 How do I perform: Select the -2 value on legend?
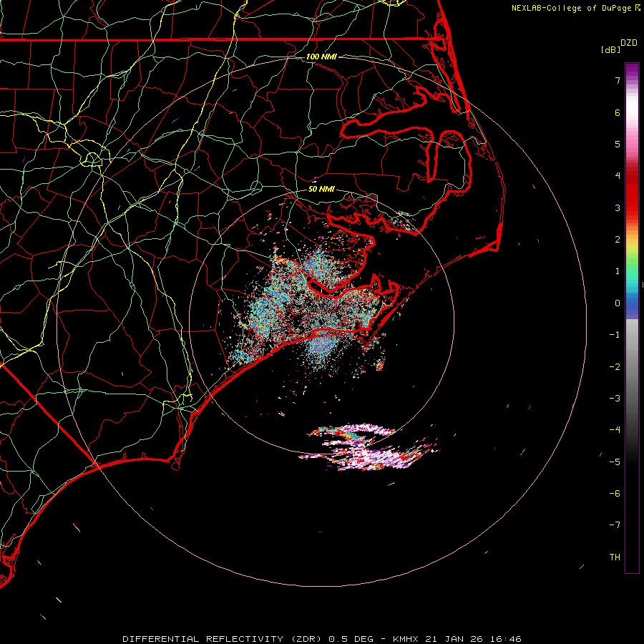click(615, 367)
